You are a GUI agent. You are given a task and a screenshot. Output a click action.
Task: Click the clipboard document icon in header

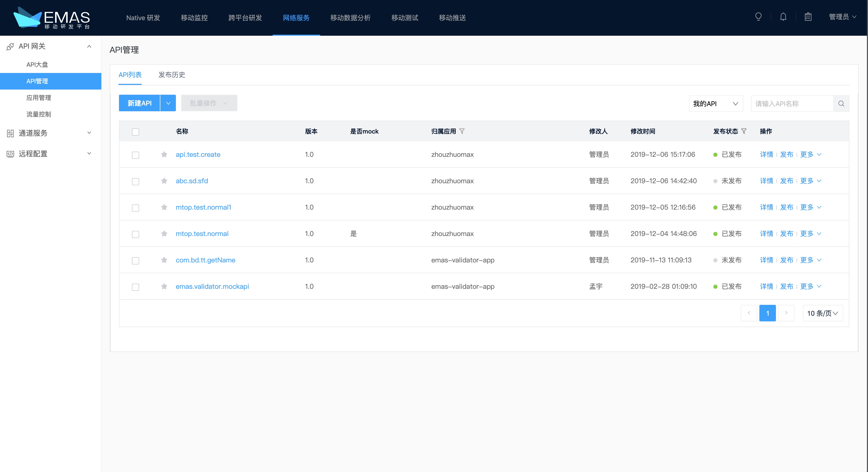pos(808,17)
